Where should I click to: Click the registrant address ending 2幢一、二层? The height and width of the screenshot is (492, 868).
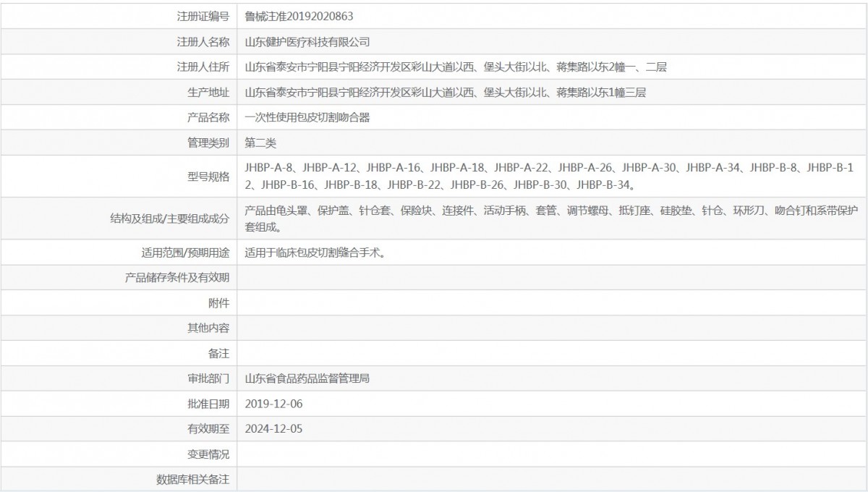click(456, 67)
